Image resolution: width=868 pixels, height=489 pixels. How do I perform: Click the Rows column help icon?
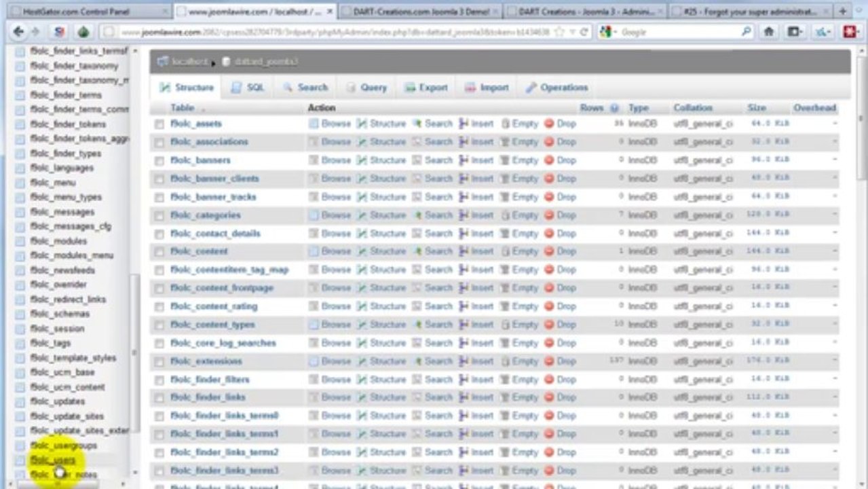coord(614,108)
